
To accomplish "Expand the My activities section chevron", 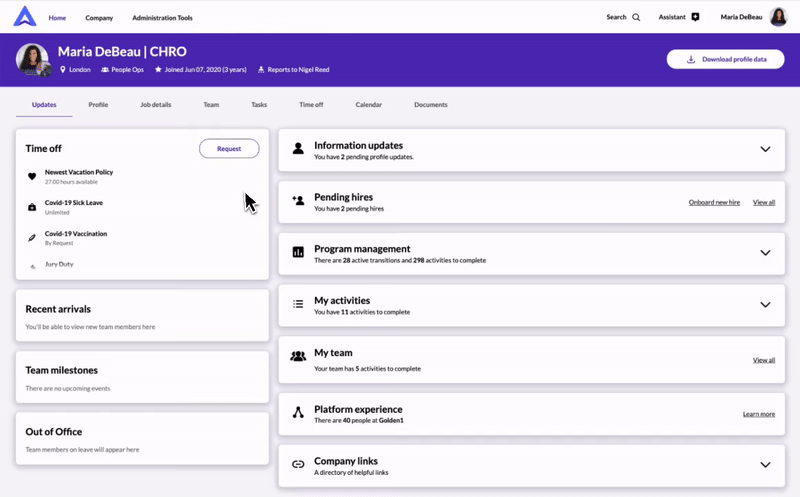I will (x=765, y=304).
